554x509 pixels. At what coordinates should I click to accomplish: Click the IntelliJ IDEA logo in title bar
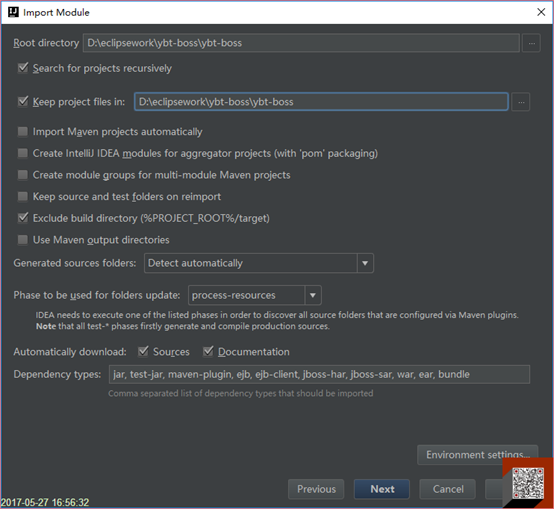(x=13, y=12)
